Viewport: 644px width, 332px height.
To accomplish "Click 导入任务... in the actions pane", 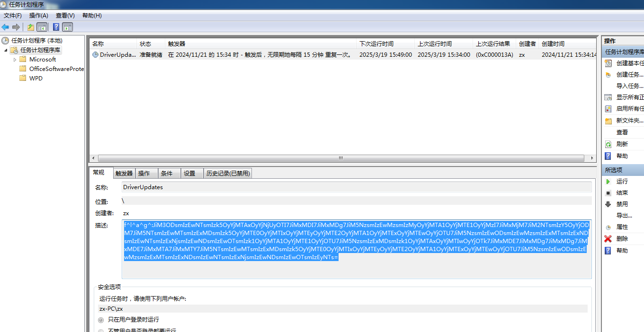I will (629, 86).
